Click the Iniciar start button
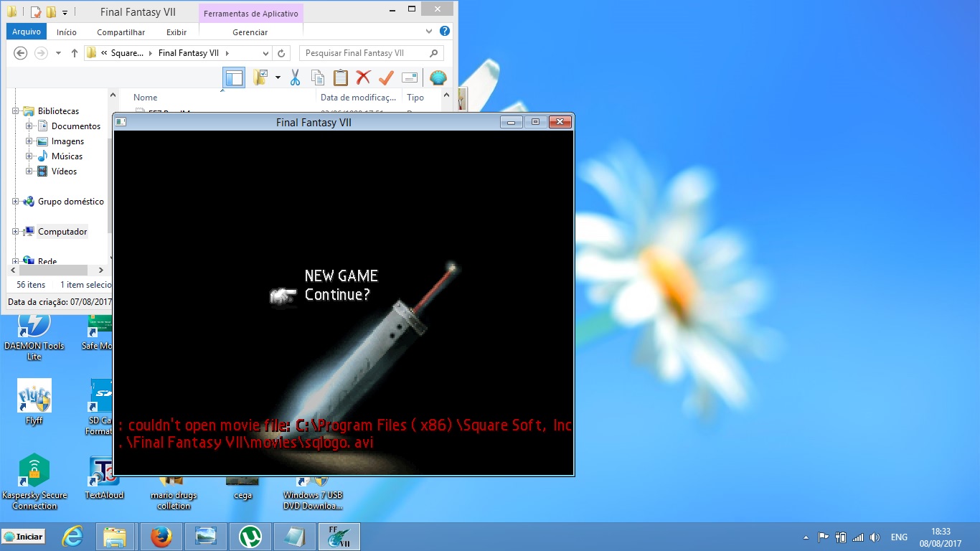980x551 pixels. (23, 537)
